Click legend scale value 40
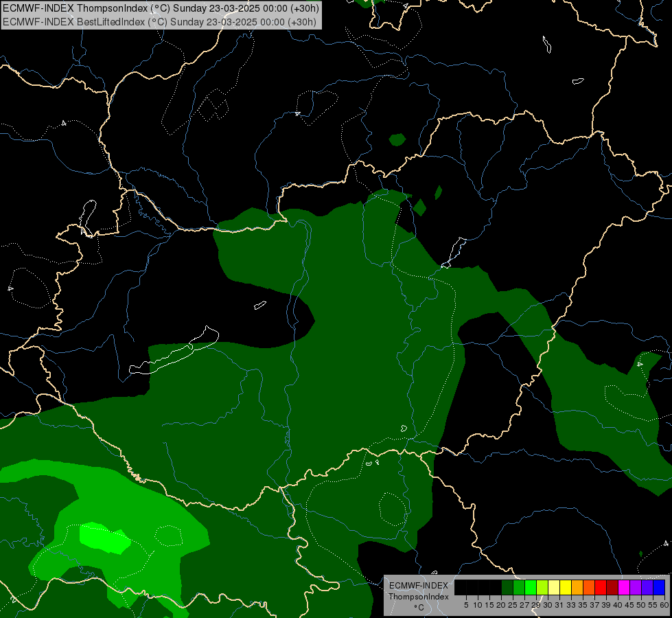 point(618,605)
